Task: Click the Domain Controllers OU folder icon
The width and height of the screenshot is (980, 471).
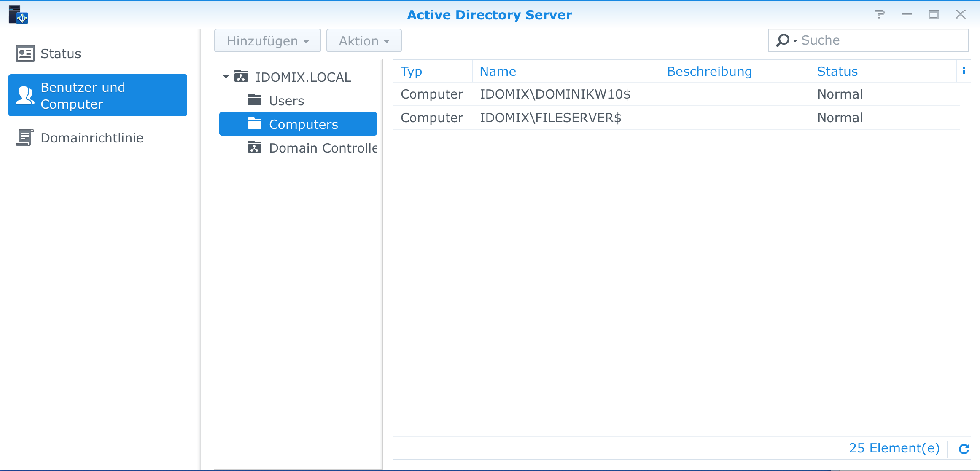Action: (x=255, y=147)
